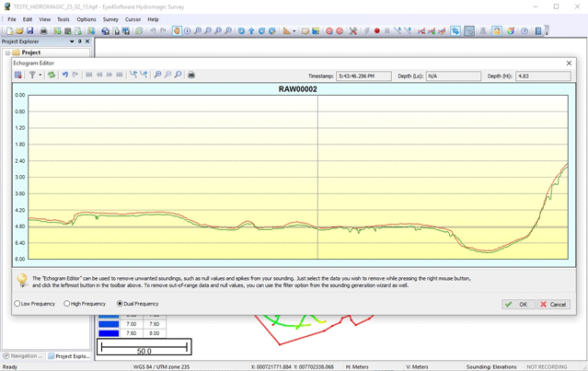588x371 pixels.
Task: Click the funnel Filter icon in Echogram Editor
Action: (32, 75)
